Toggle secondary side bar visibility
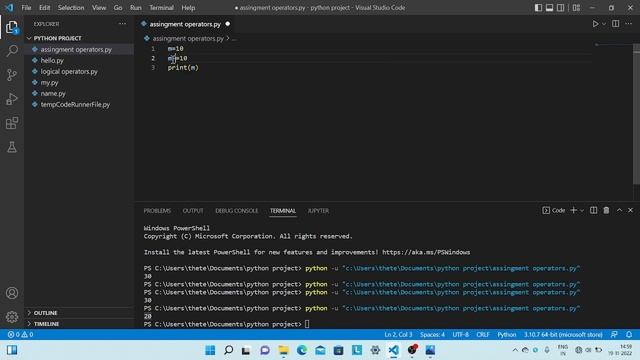The width and height of the screenshot is (640, 360). click(x=561, y=8)
